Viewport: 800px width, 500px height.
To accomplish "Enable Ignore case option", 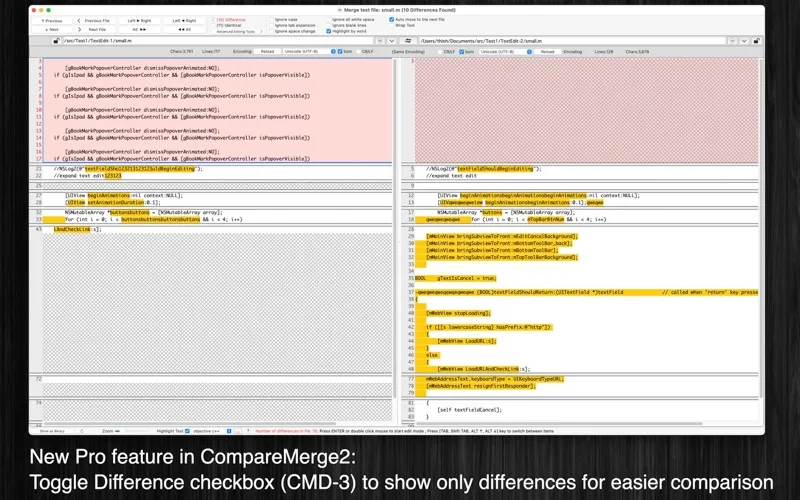I will 272,19.
